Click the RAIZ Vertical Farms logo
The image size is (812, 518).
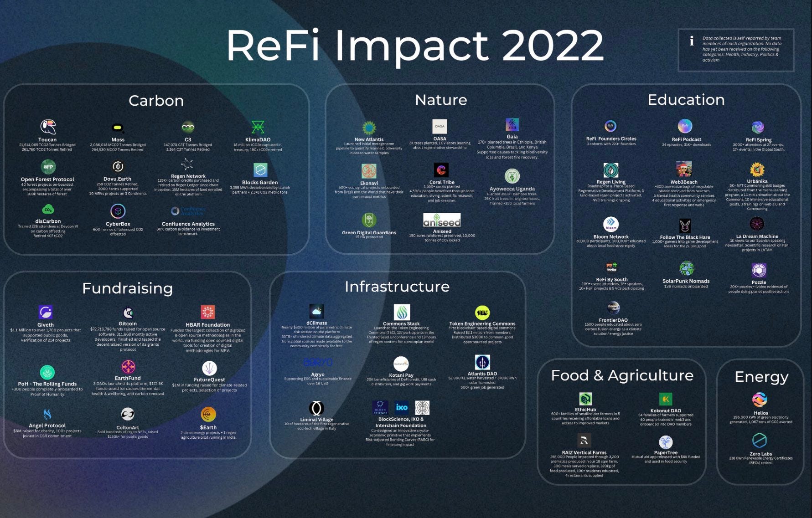coord(584,441)
